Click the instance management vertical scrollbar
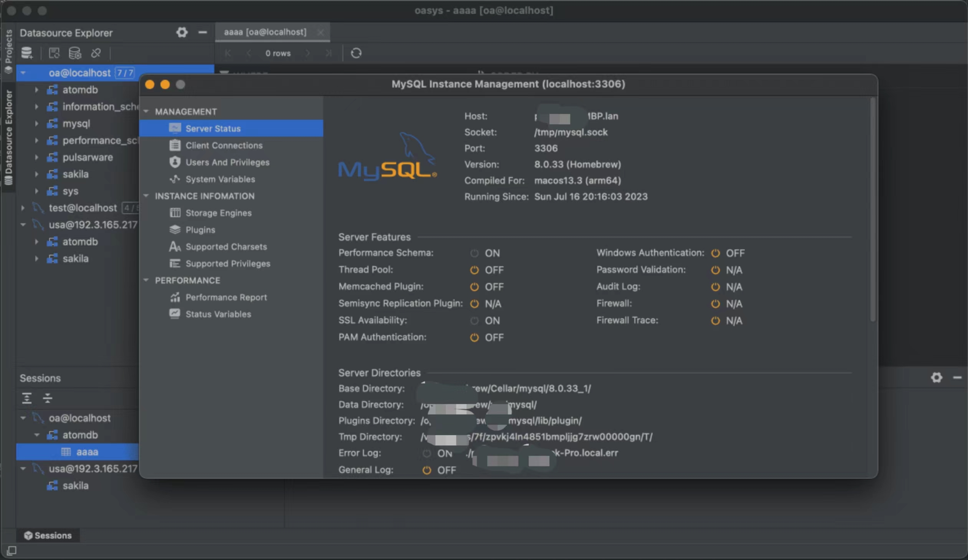The image size is (968, 560). coord(873,209)
